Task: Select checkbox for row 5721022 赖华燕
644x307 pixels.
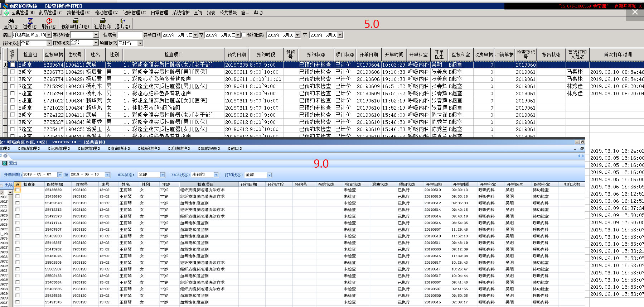Action: (13, 101)
